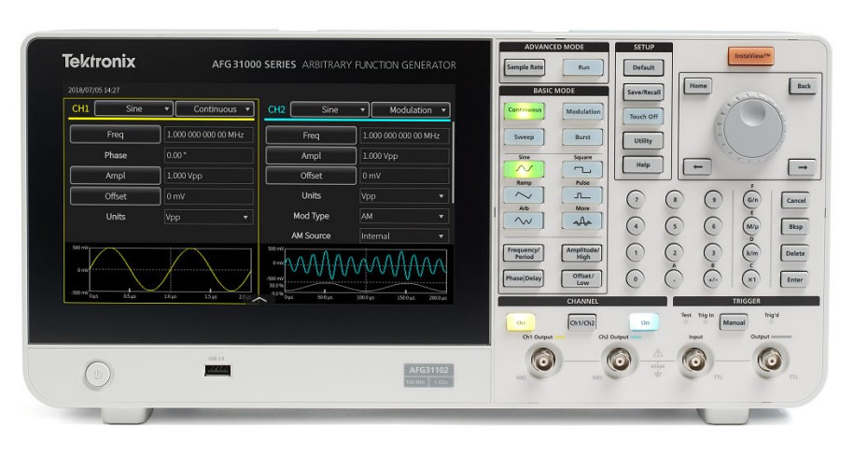
Task: Choose the G/n unit key
Action: point(751,200)
